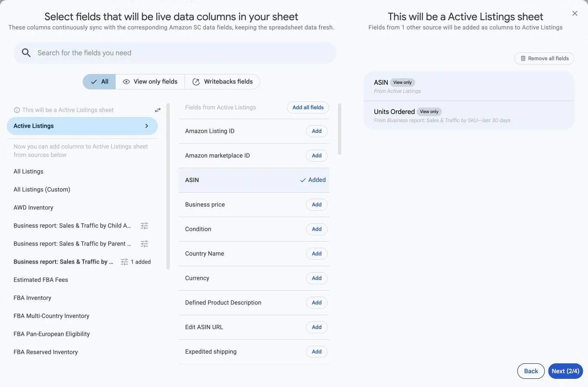
Task: Open filter settings for Sales & Traffic by Parent
Action: (144, 244)
